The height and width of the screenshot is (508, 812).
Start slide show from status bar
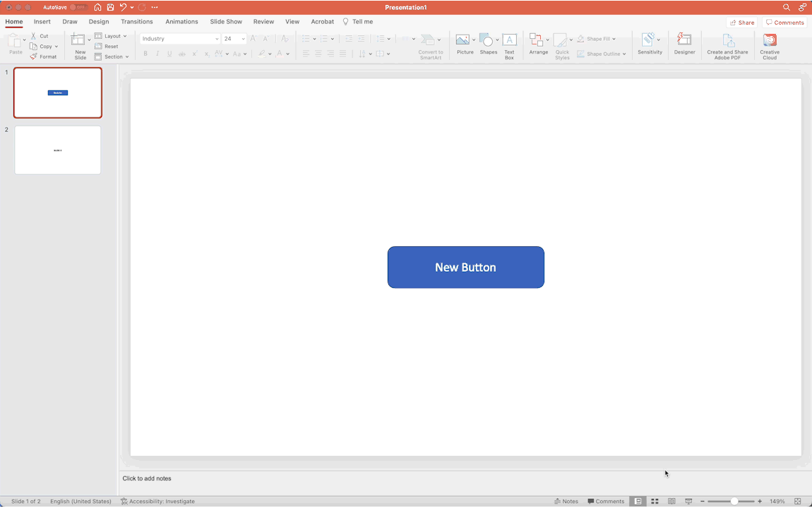(x=688, y=501)
